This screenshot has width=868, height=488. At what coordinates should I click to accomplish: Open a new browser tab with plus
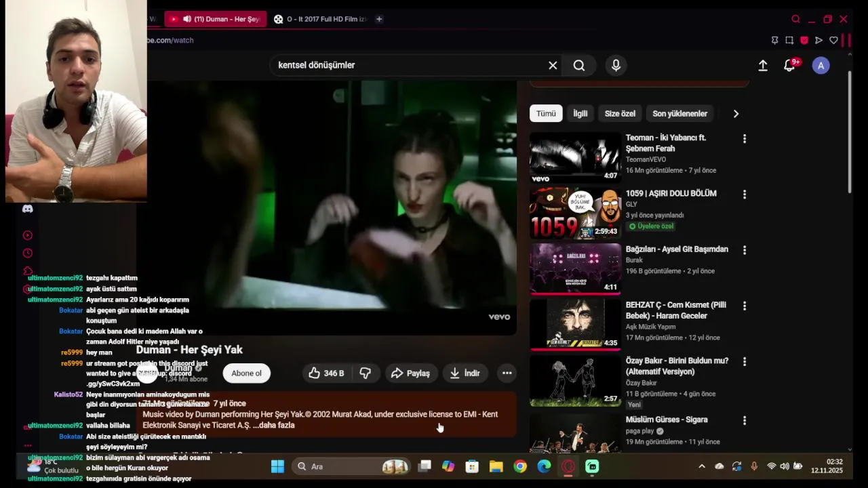click(379, 19)
